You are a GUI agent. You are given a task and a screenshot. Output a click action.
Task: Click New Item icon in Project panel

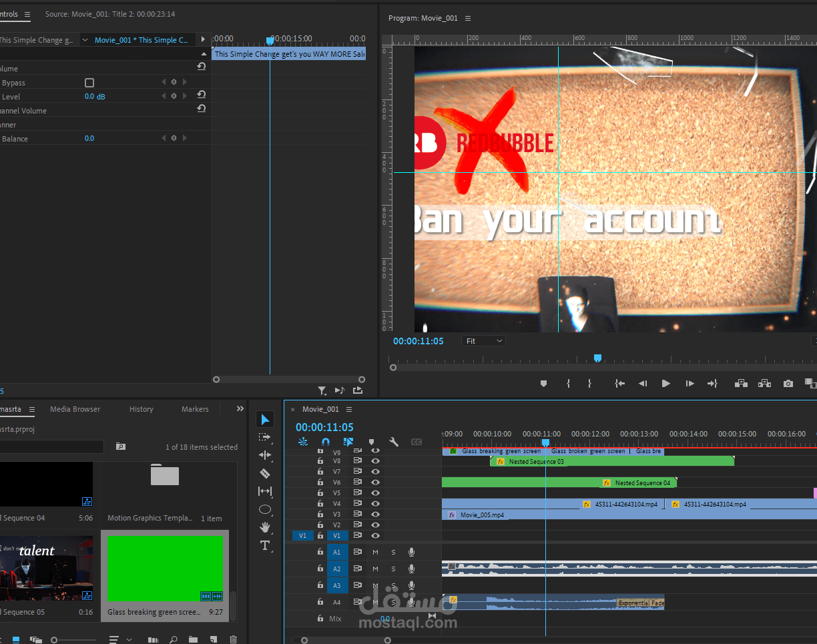pos(212,639)
